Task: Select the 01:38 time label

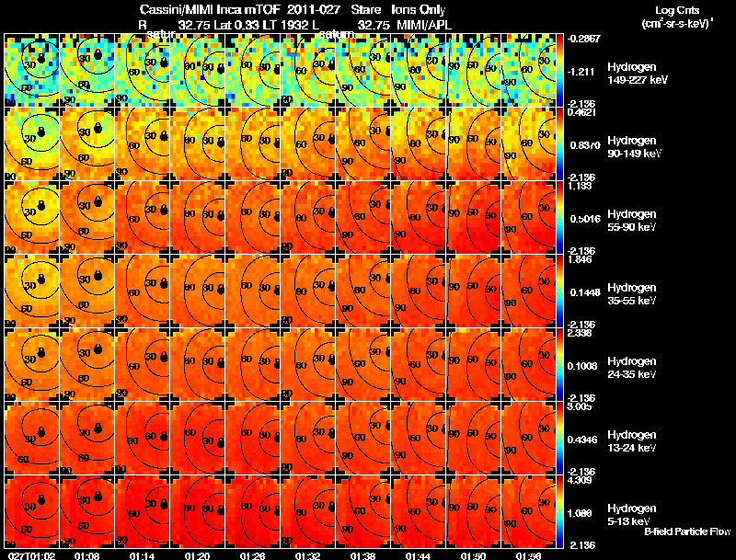Action: [362, 555]
